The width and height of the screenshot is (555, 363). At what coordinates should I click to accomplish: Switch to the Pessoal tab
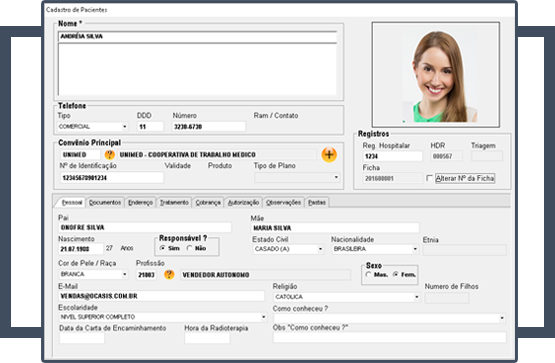click(72, 202)
